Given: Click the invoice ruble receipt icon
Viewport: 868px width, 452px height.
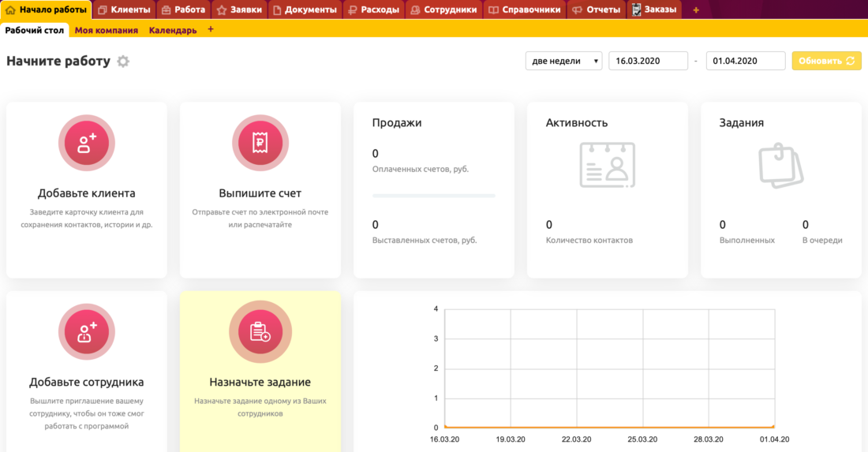Looking at the screenshot, I should (x=260, y=143).
